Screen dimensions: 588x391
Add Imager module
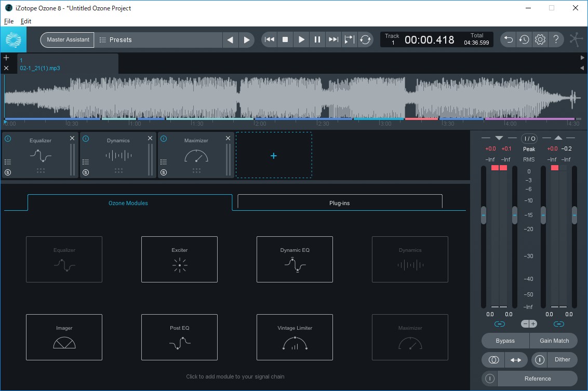(x=64, y=338)
